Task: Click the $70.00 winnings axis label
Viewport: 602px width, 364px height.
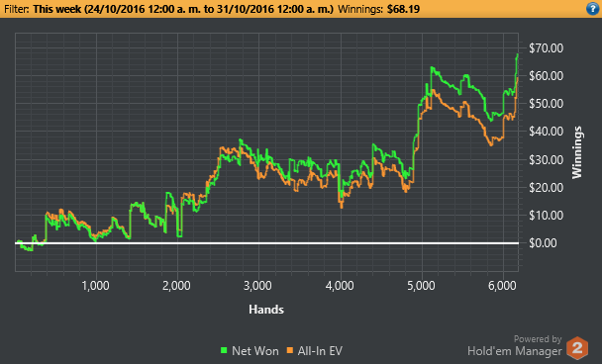Action: (x=546, y=48)
